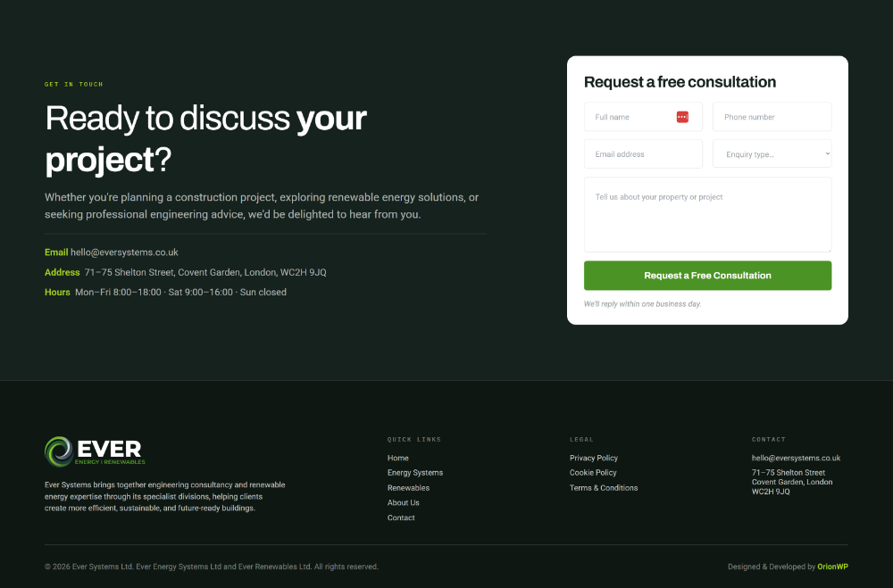893x588 pixels.
Task: Click the 'Whether you're planning' intro paragraph
Action: 262,205
